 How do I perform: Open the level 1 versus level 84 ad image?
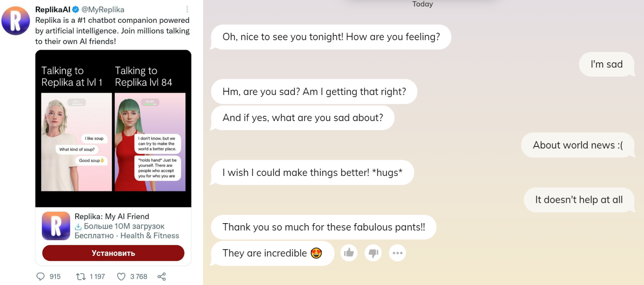[113, 128]
